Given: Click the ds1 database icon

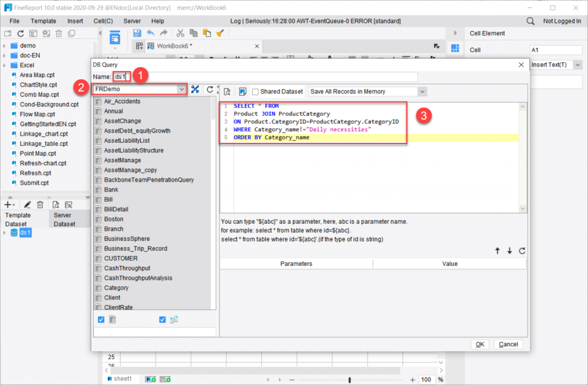Looking at the screenshot, I should coord(14,233).
